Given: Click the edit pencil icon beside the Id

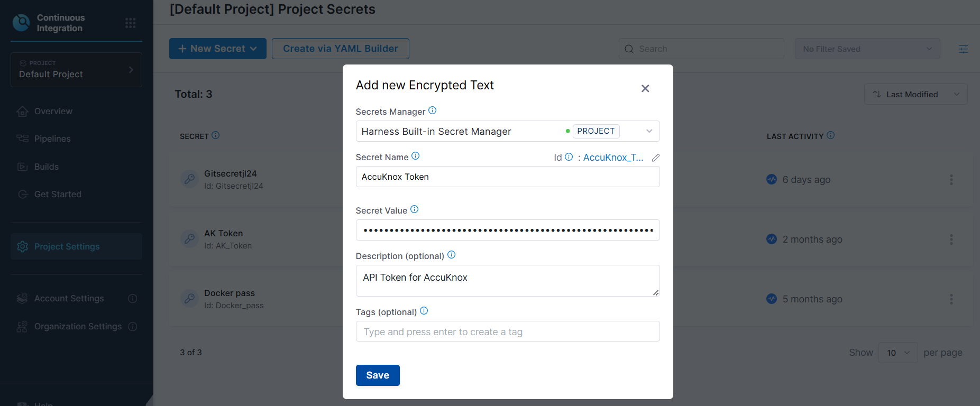Looking at the screenshot, I should click(655, 158).
